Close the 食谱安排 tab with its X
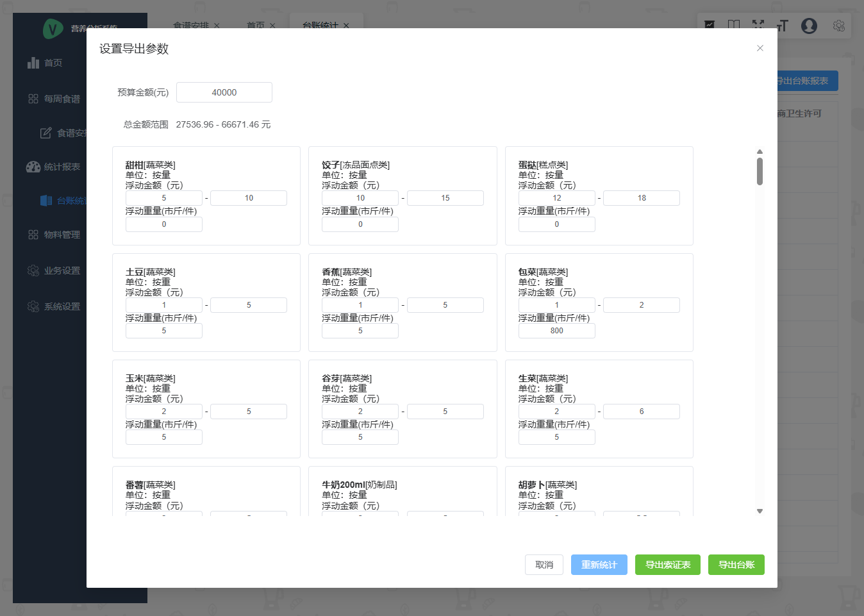The width and height of the screenshot is (864, 616). click(217, 26)
